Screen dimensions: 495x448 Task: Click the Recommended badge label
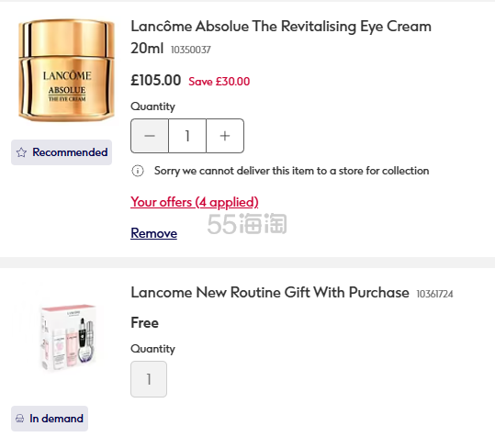click(70, 152)
